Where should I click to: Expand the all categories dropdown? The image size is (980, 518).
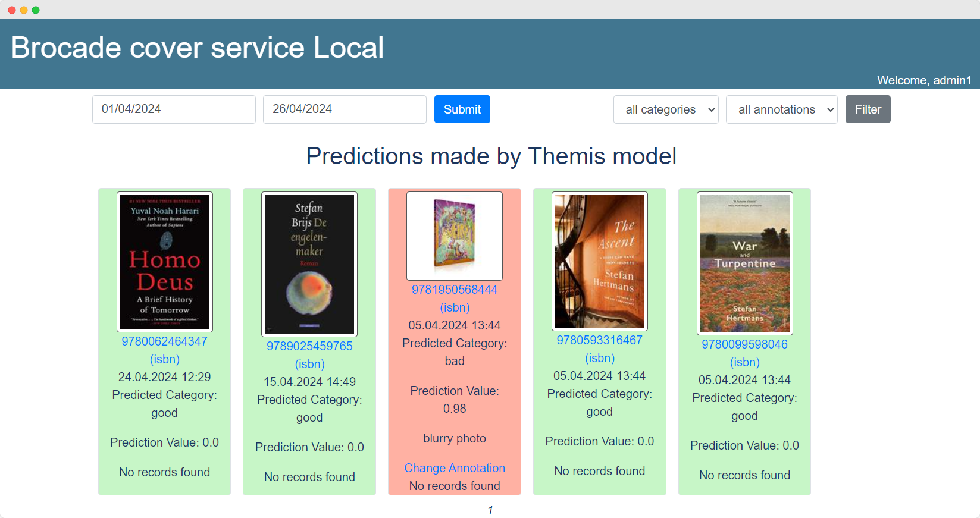666,109
